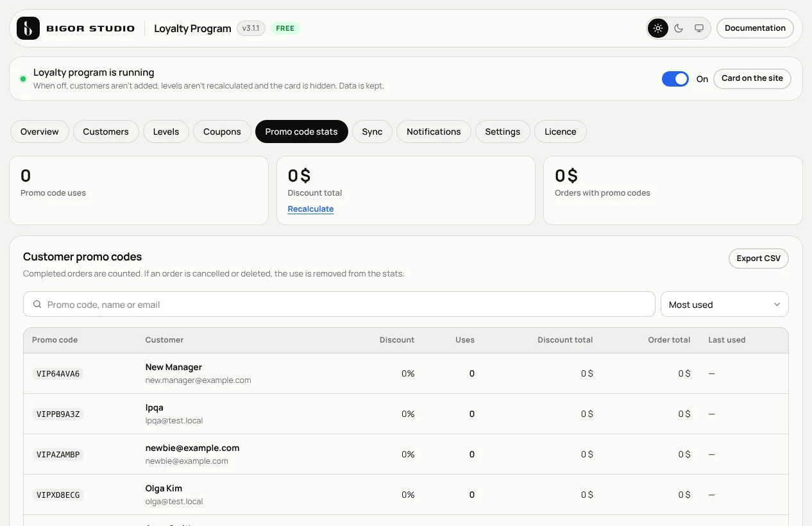This screenshot has height=526, width=812.
Task: Select system theme monitor icon
Action: click(699, 28)
